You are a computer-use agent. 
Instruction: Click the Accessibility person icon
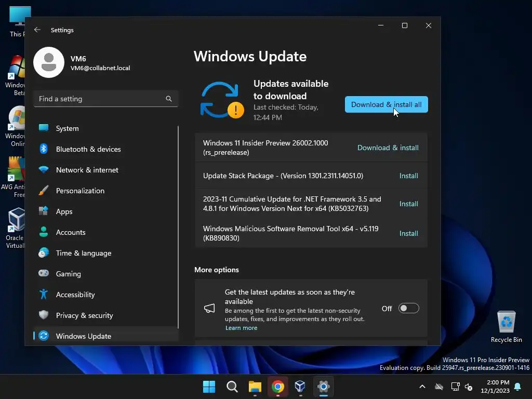click(44, 294)
